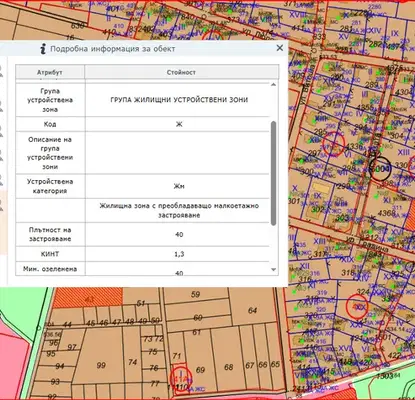
Task: Select the Стойност column header
Action: [182, 72]
